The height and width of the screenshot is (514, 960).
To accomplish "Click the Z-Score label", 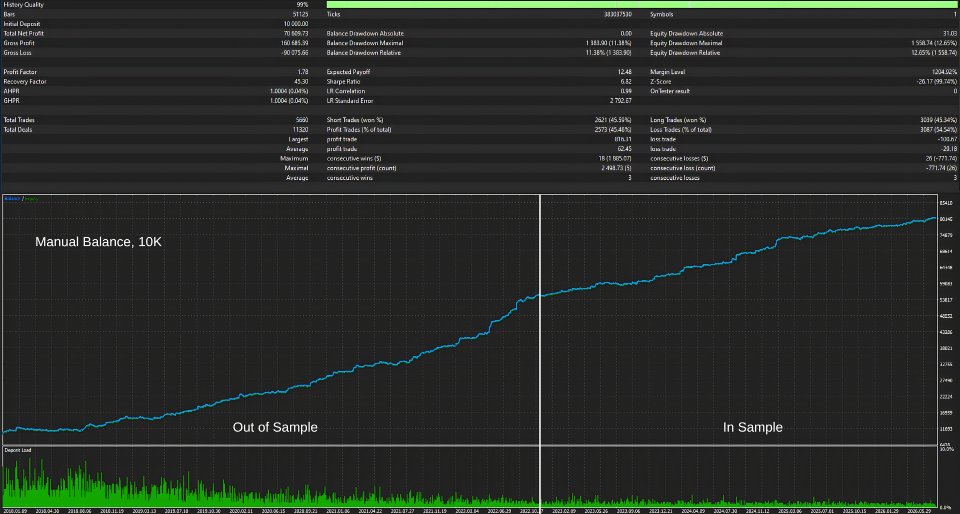I will [661, 81].
